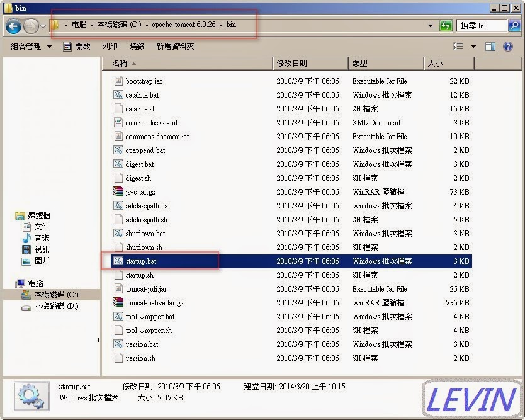The width and height of the screenshot is (525, 420).
Task: Click the folder icon in address bar
Action: (x=55, y=25)
